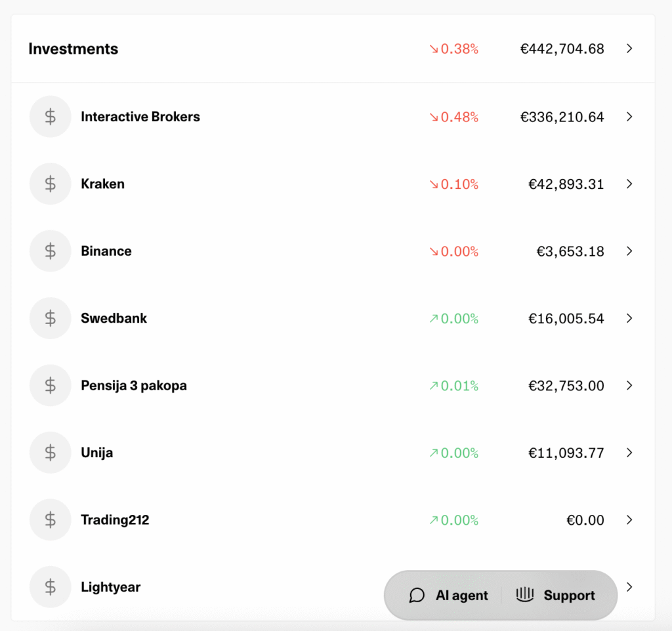The height and width of the screenshot is (631, 672).
Task: Expand the Investments header chevron
Action: click(629, 49)
